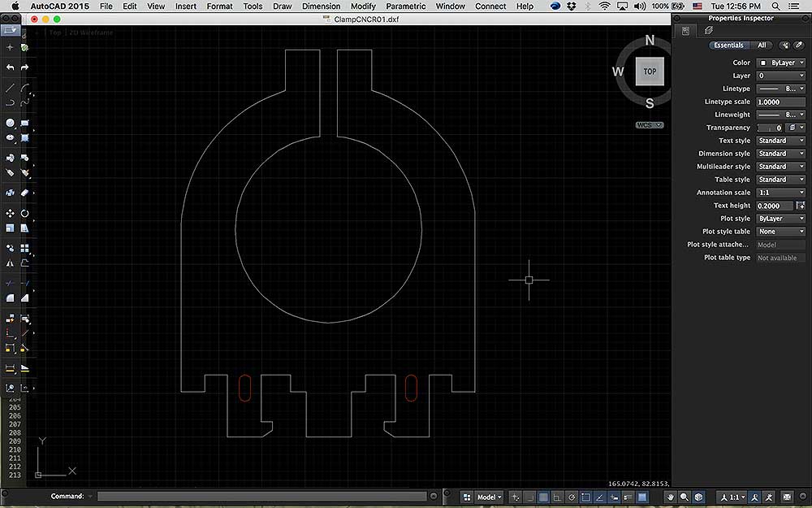
Task: Undo the last action with the undo arrow
Action: point(10,67)
